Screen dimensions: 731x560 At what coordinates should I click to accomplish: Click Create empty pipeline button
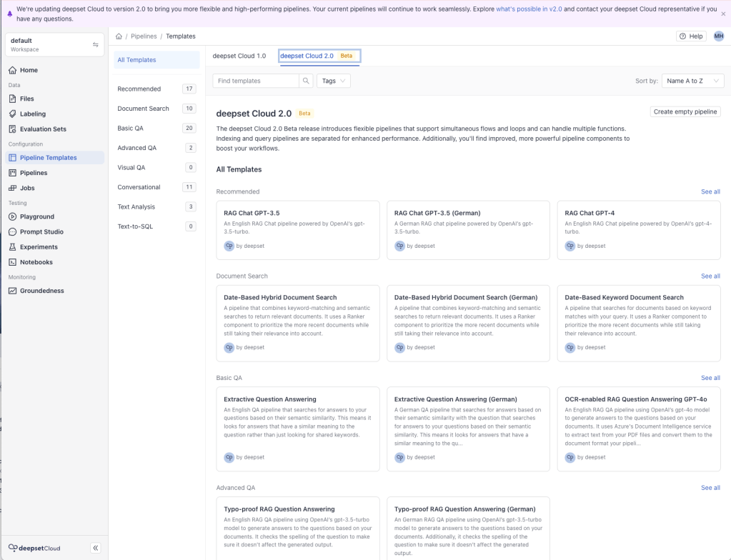tap(685, 112)
